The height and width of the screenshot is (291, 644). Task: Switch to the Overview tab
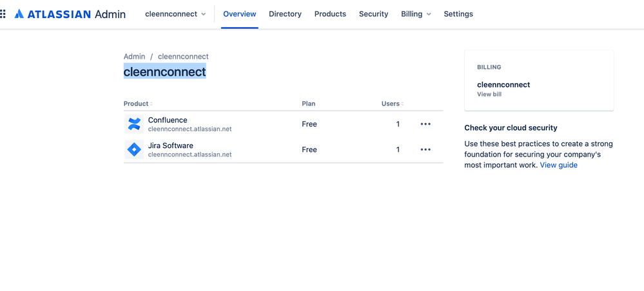240,14
